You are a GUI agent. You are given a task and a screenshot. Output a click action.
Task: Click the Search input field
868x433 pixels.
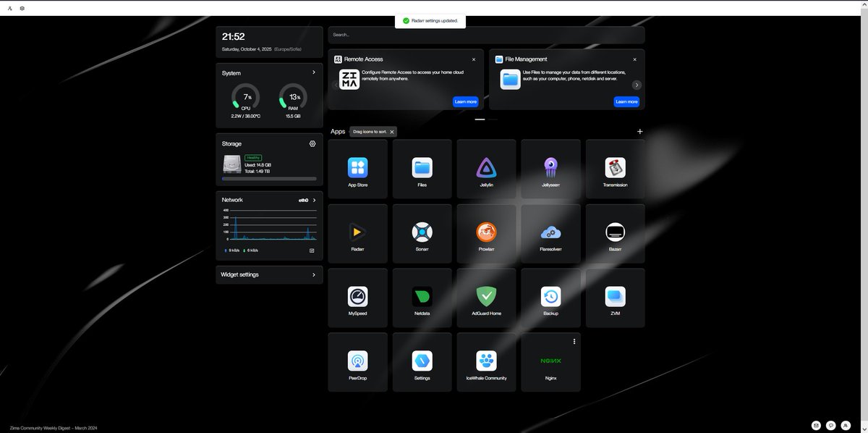point(486,35)
